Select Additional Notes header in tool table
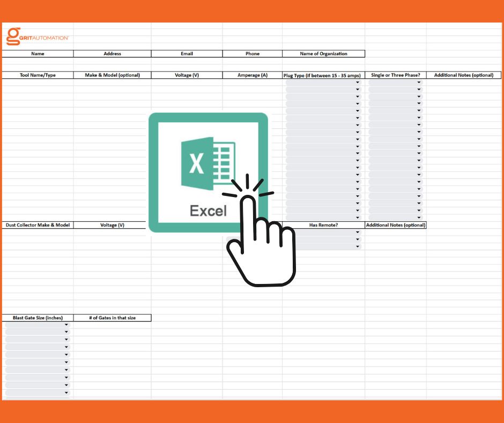Screen dimensions: 504x423 (464, 75)
